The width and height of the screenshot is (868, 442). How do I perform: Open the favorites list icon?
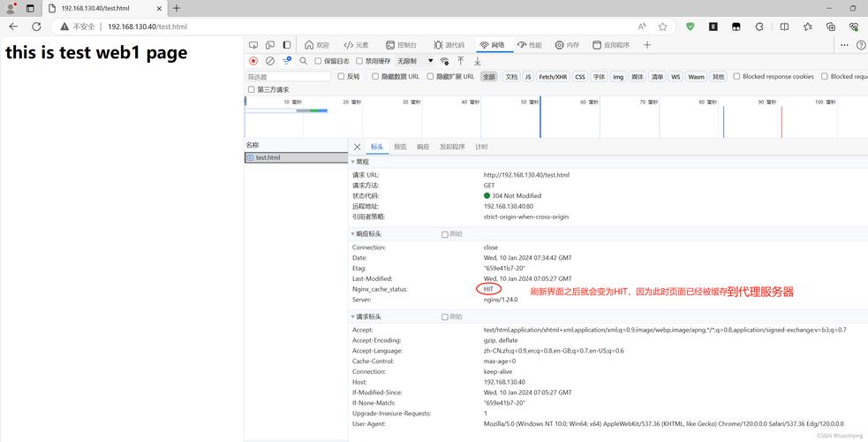(x=808, y=27)
